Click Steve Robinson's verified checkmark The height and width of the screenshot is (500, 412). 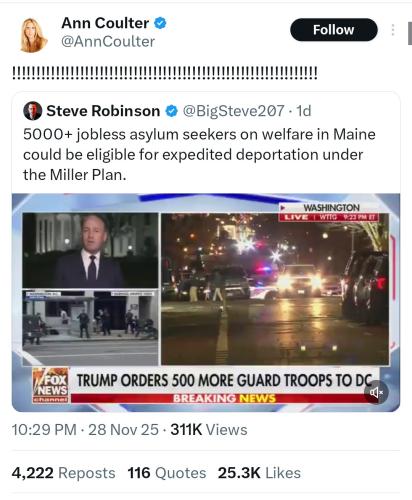pos(172,111)
